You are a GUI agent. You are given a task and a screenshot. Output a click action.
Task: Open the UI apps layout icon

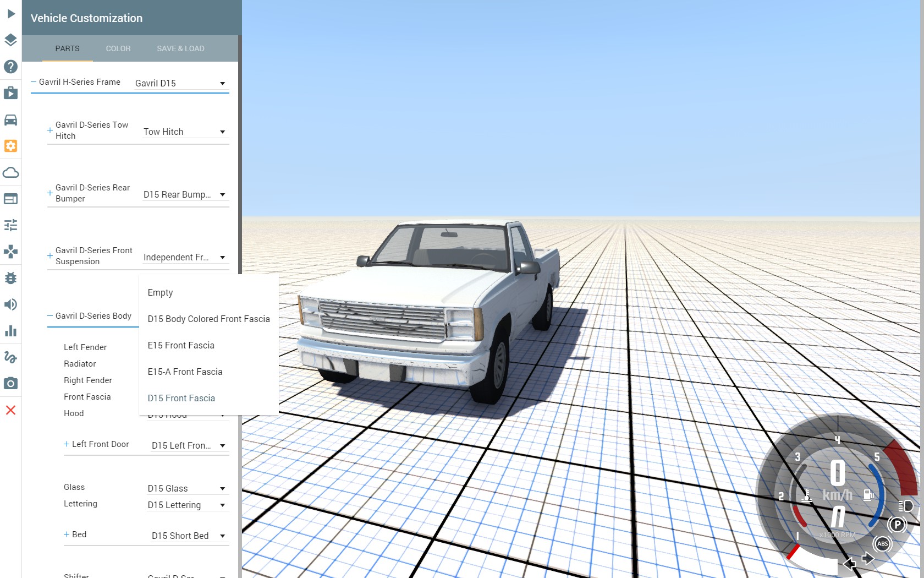click(x=10, y=199)
